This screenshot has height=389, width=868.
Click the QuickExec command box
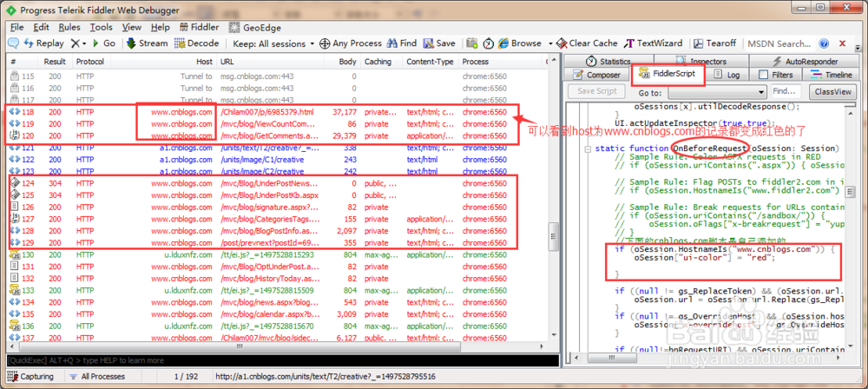point(282,360)
